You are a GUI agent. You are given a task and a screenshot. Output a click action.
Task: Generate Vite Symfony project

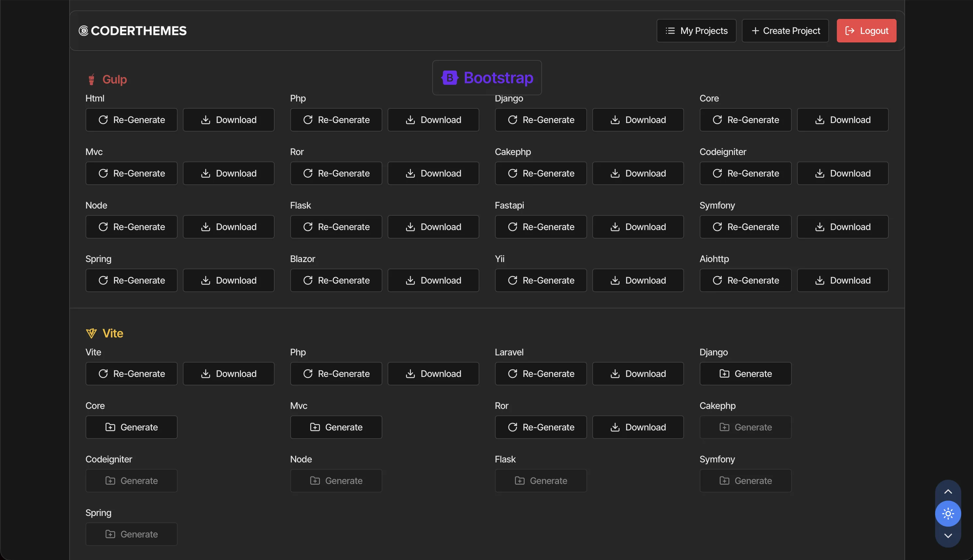745,480
